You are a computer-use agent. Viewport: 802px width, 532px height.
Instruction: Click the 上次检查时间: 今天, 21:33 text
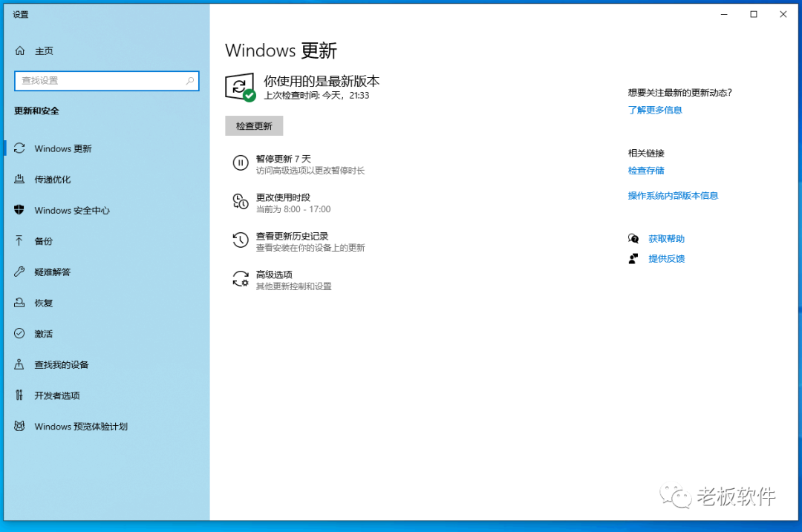point(316,96)
